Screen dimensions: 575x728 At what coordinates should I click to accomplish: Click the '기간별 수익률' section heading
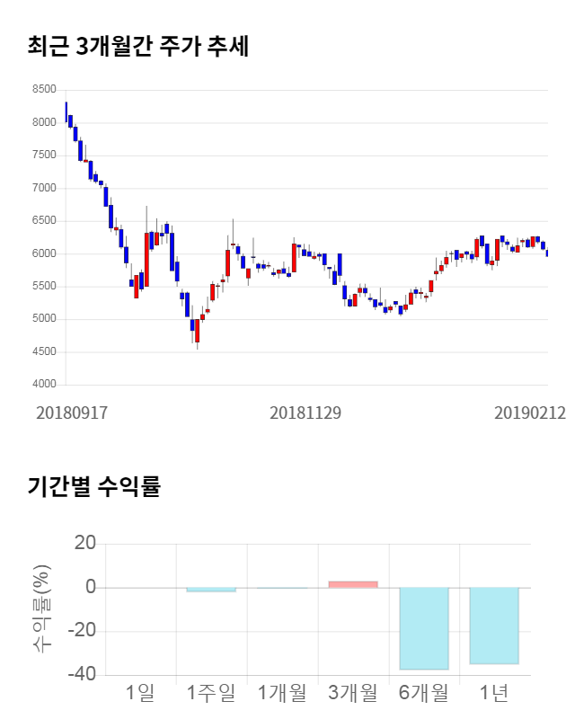[93, 488]
